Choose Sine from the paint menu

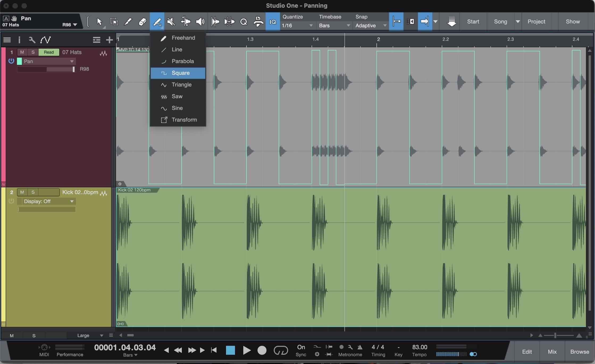[x=177, y=108]
